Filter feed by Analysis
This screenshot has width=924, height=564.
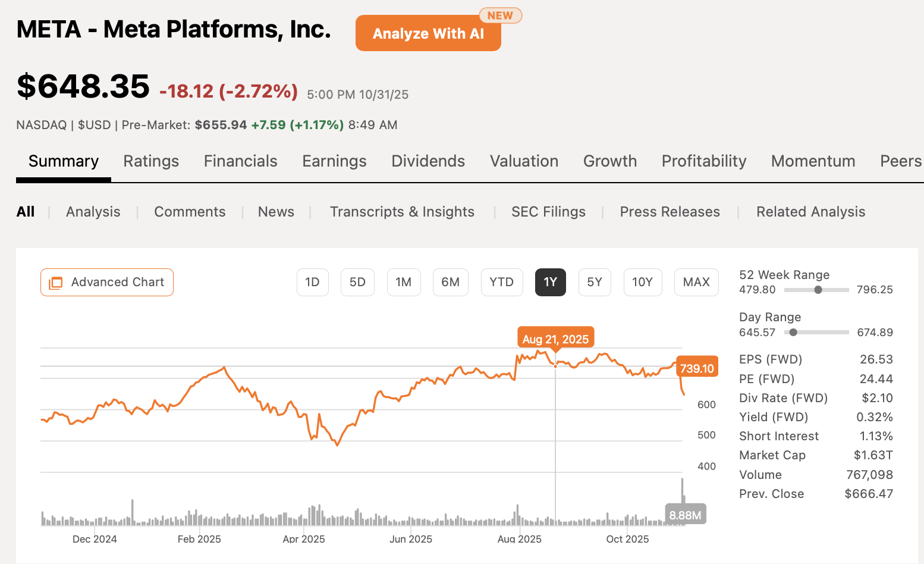[93, 212]
